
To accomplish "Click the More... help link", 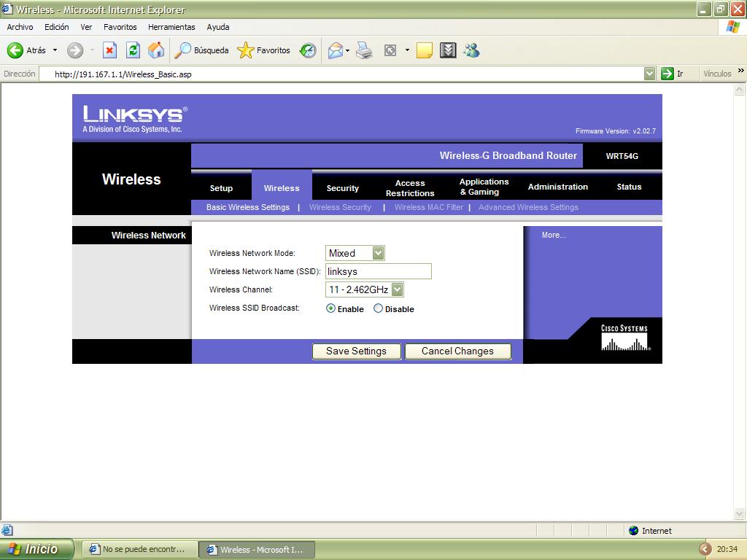I will 554,235.
